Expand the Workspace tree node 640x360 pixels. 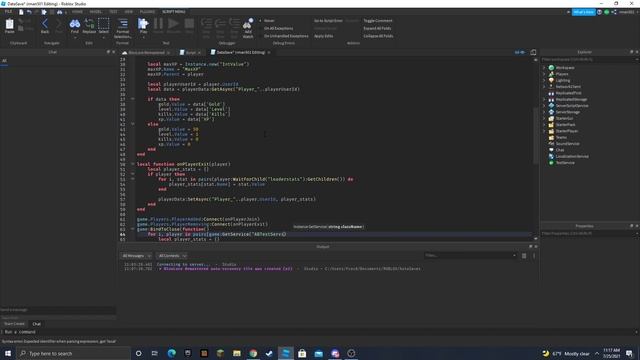pyautogui.click(x=544, y=68)
